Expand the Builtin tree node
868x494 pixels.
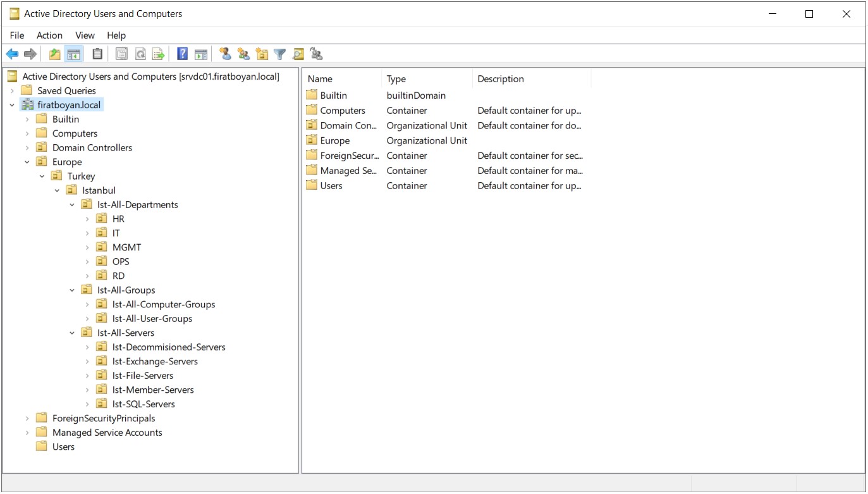27,119
